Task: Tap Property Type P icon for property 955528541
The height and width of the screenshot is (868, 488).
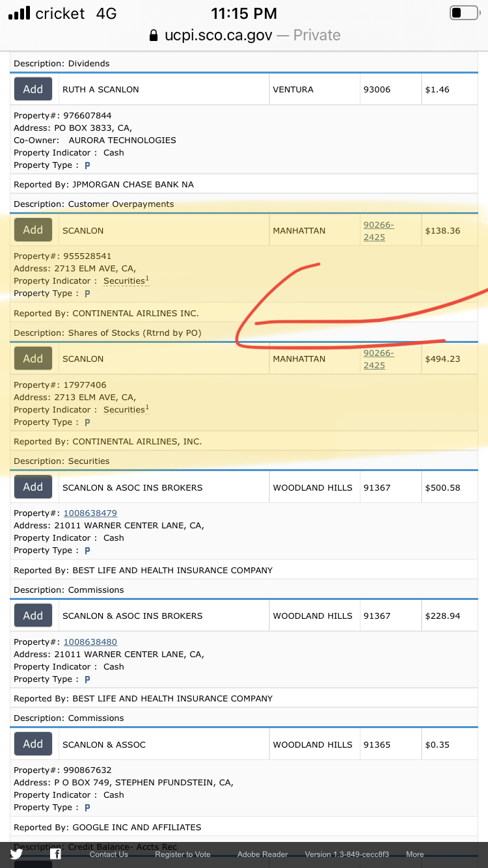Action: (x=87, y=293)
